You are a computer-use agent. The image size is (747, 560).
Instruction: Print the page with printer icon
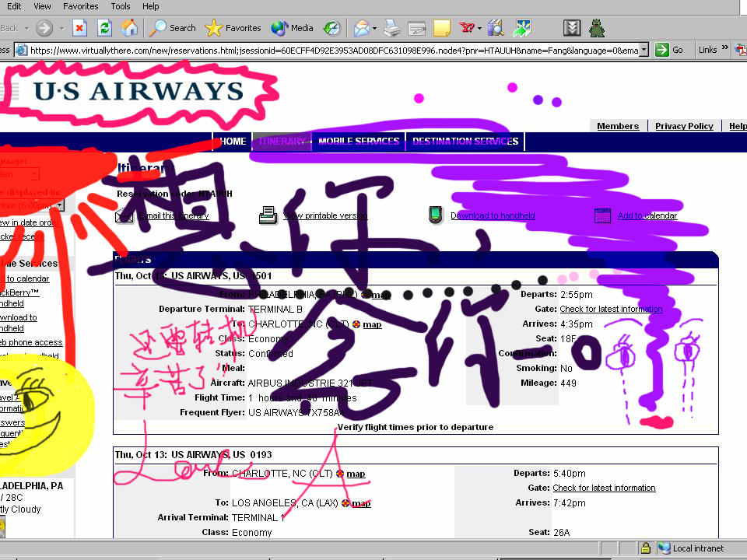point(392,28)
